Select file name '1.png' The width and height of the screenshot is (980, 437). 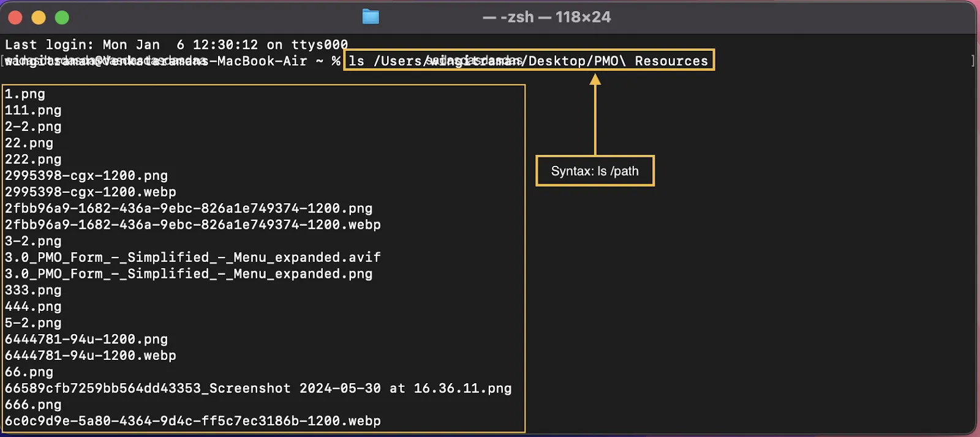click(x=25, y=94)
